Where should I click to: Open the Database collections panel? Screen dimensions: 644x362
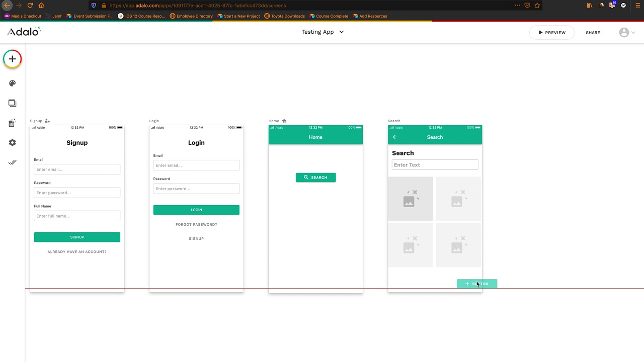pos(13,123)
